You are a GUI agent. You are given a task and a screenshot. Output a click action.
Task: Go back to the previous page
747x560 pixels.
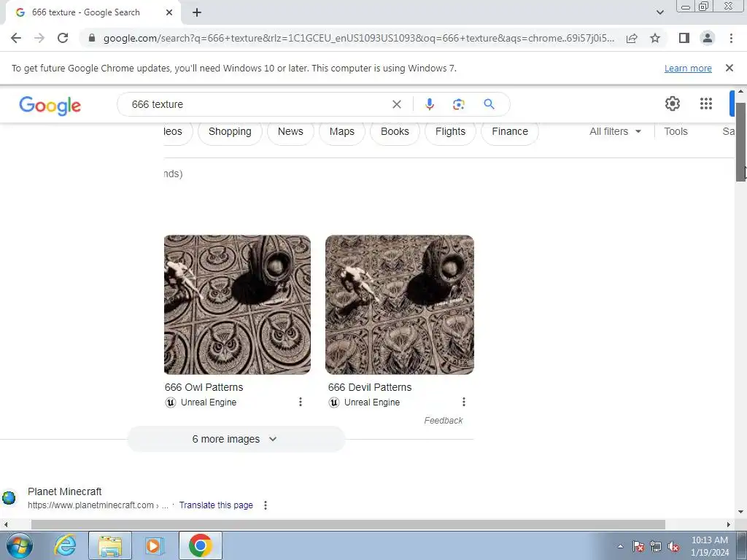[x=16, y=38]
